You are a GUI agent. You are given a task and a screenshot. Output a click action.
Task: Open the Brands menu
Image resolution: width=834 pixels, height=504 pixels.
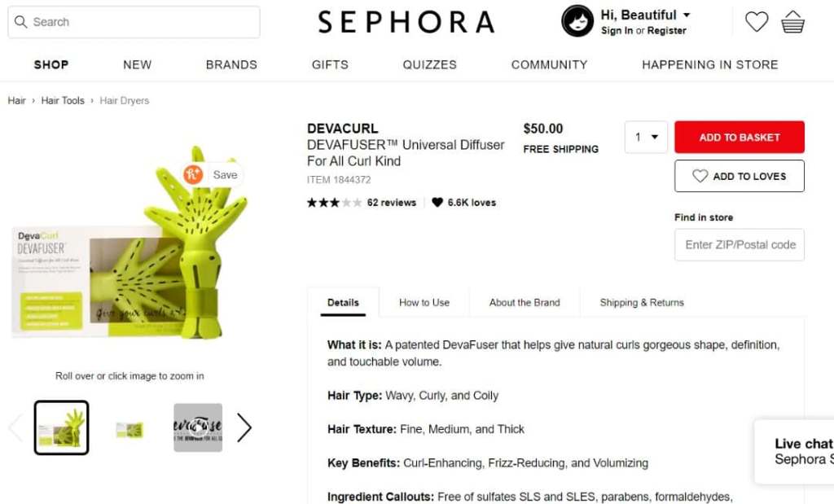coord(231,64)
